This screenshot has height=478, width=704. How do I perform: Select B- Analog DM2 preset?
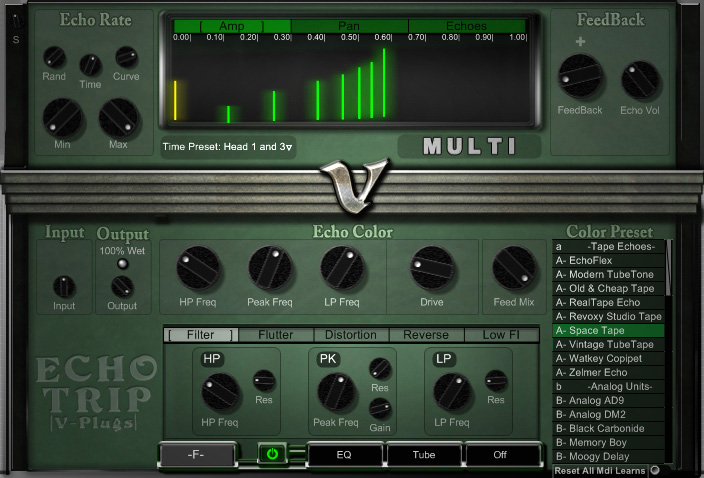point(608,414)
